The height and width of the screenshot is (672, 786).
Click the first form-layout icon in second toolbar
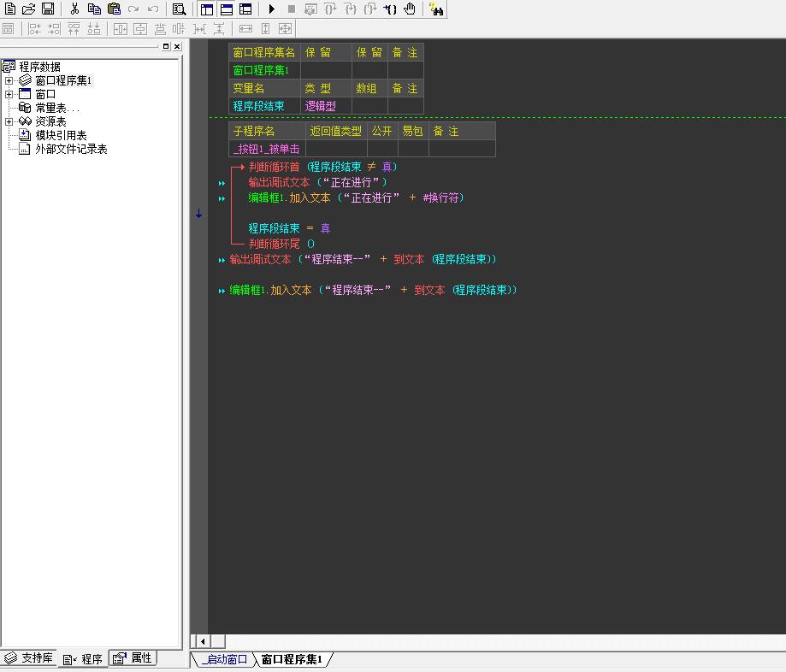tap(9, 28)
